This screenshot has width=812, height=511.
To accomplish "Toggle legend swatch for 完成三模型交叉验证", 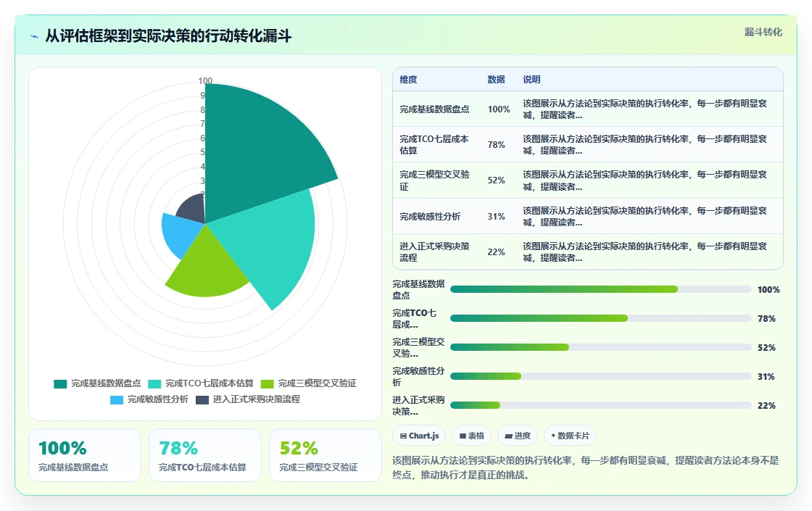I will pos(268,383).
